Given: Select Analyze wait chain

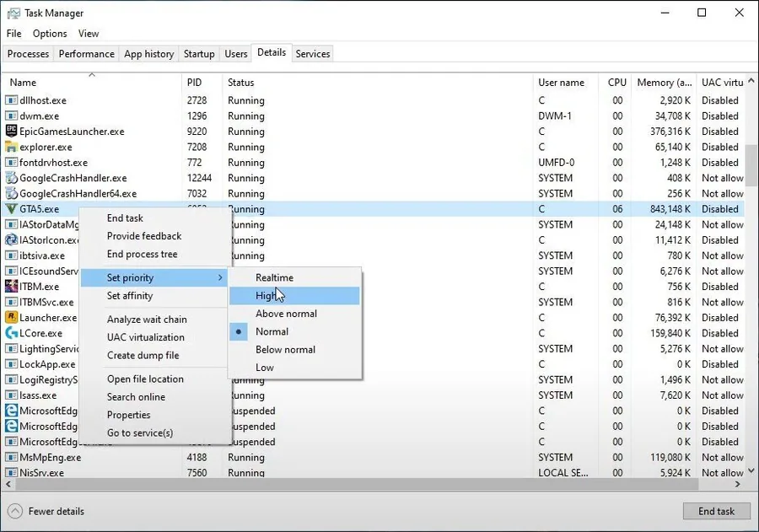Looking at the screenshot, I should coord(154,320).
